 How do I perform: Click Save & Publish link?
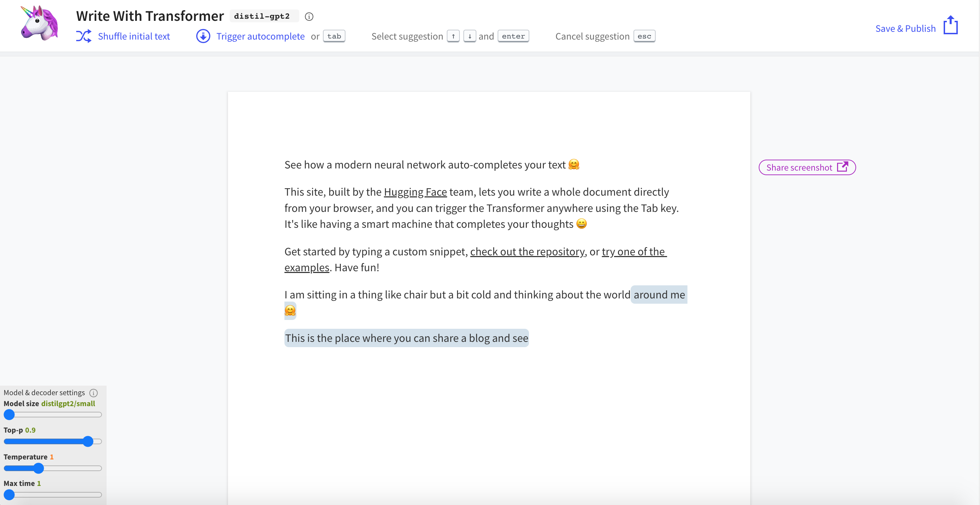pos(905,29)
